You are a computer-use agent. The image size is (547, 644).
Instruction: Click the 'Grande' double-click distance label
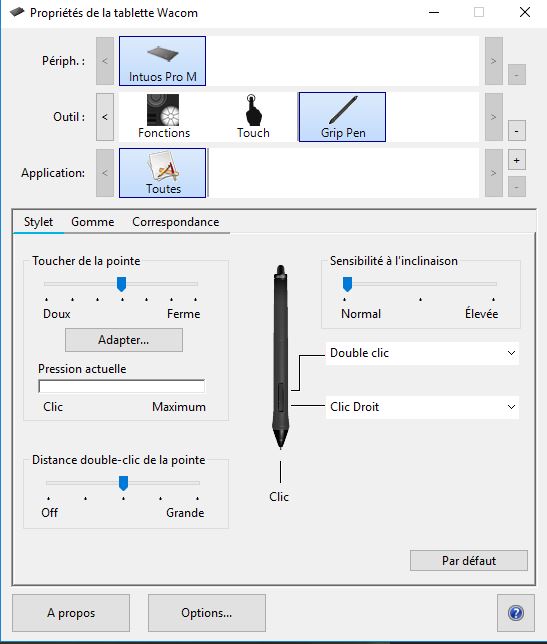pyautogui.click(x=185, y=513)
